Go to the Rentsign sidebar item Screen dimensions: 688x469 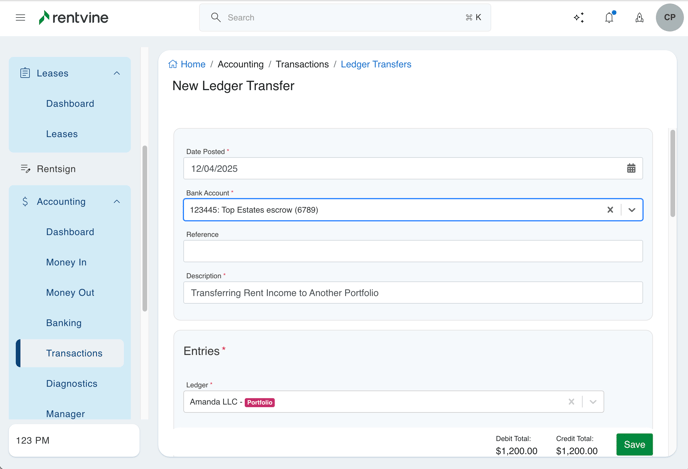point(56,169)
